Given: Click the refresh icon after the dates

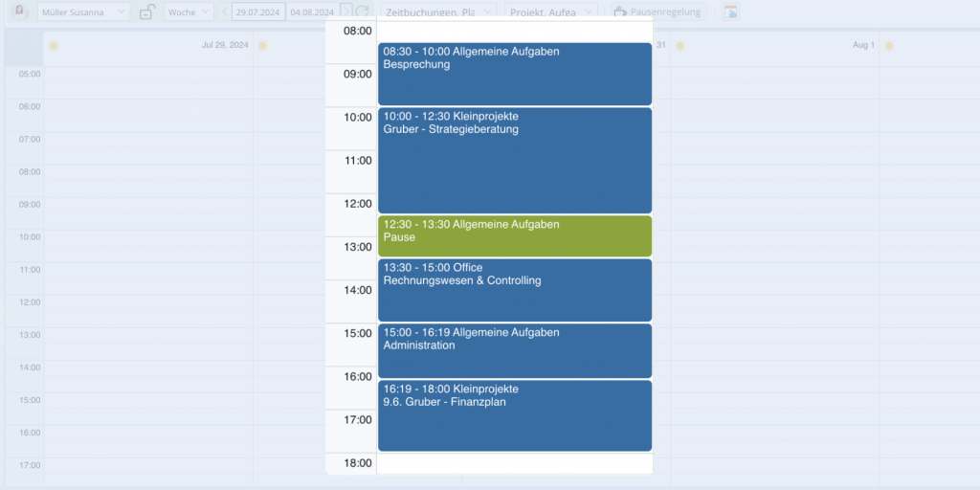Looking at the screenshot, I should click(x=363, y=11).
